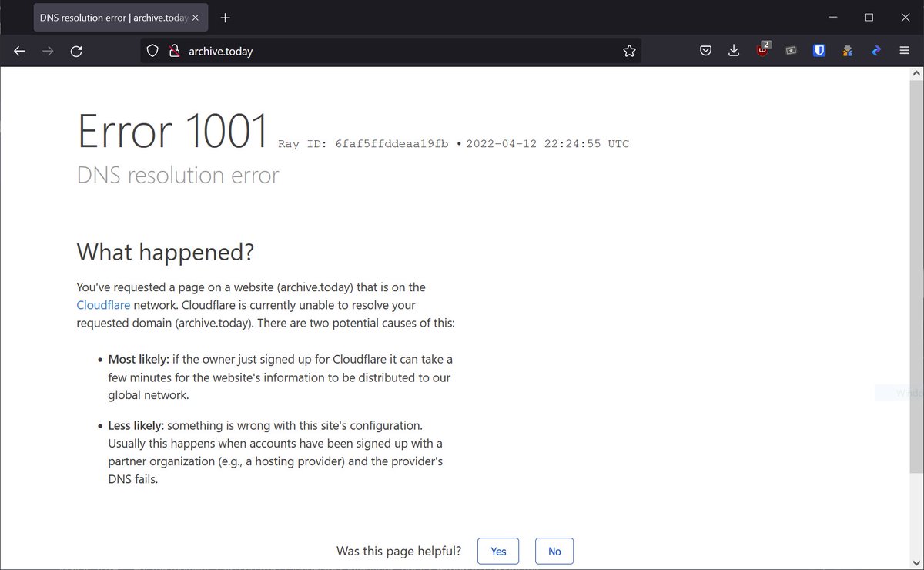The height and width of the screenshot is (570, 924).
Task: Go back to the previous page
Action: [20, 51]
